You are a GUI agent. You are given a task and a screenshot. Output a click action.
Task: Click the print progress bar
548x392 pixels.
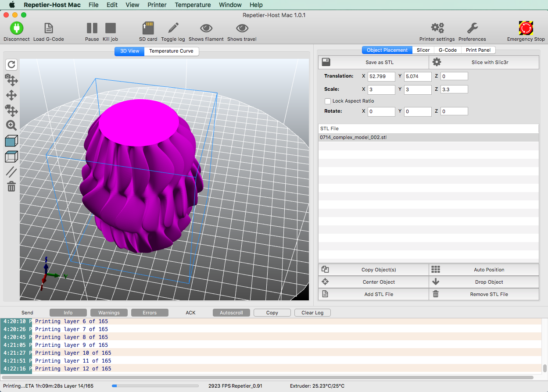coord(156,386)
